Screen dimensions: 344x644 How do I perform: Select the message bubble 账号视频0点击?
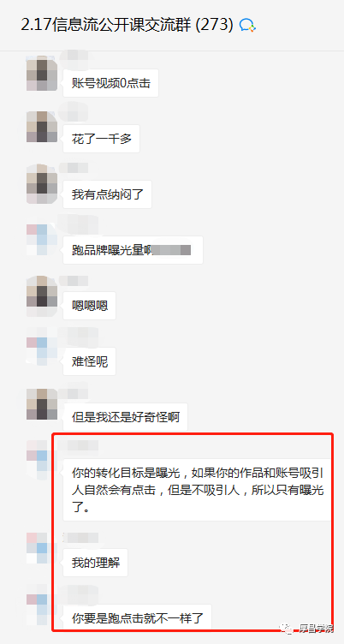[111, 83]
